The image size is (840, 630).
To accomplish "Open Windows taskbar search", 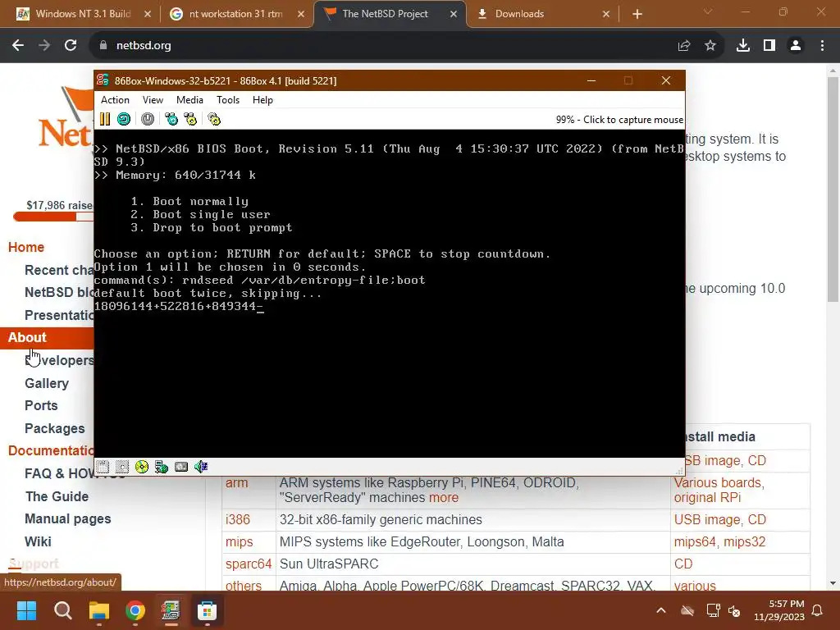I will pyautogui.click(x=62, y=610).
